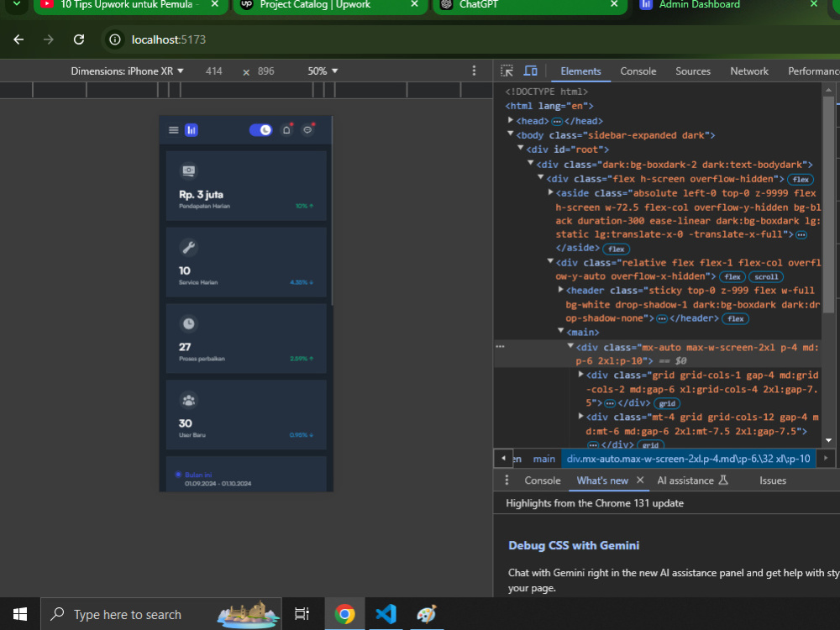This screenshot has height=630, width=840.
Task: Toggle the dark mode switch in header
Action: pos(261,130)
